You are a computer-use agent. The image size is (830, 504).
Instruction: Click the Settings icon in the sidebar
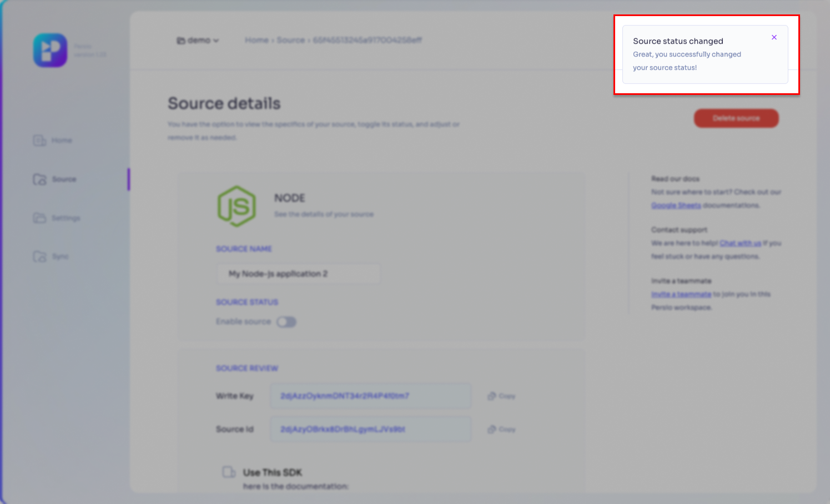39,218
